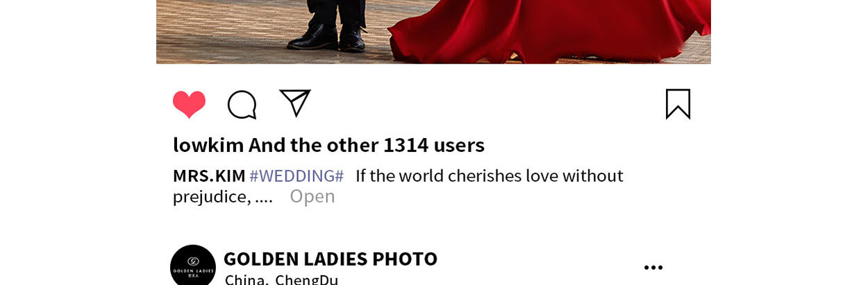Tap the red gown in photo
The width and height of the screenshot is (868, 285).
(x=549, y=28)
